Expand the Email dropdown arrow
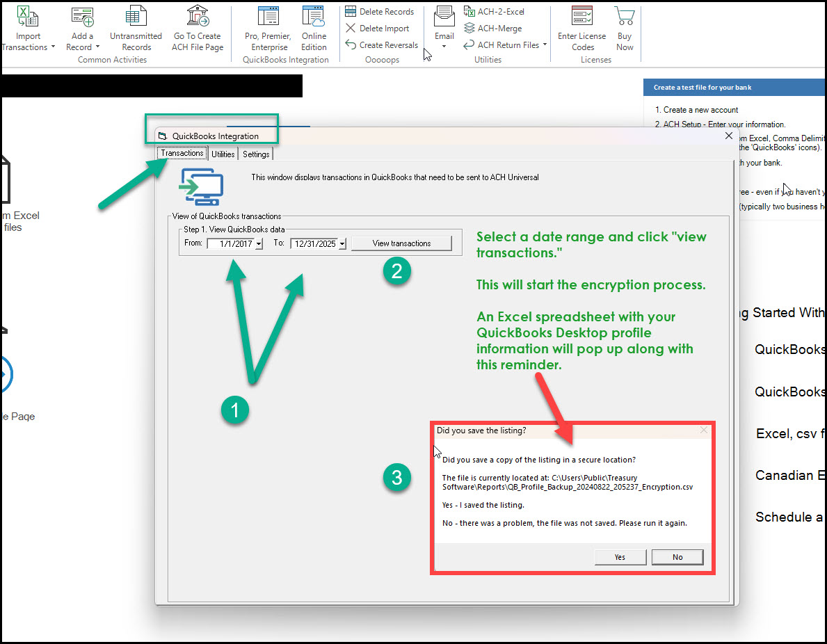Image resolution: width=827 pixels, height=644 pixels. click(444, 47)
